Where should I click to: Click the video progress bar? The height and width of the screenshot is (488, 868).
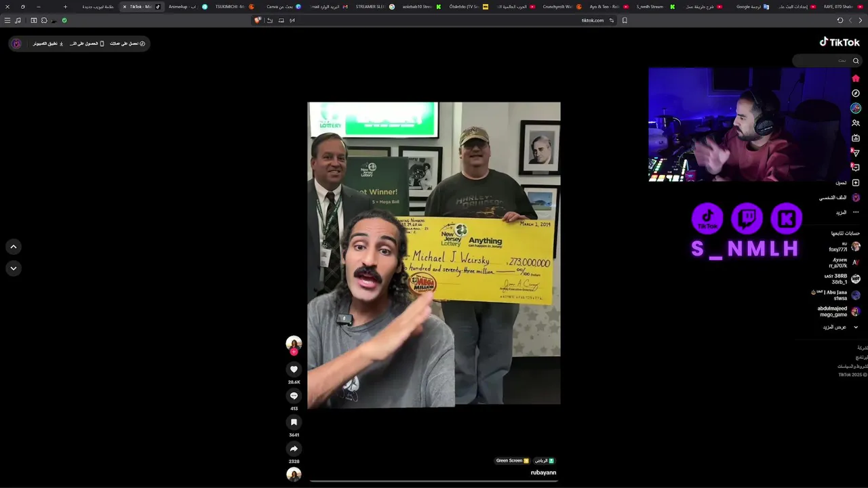tap(434, 481)
